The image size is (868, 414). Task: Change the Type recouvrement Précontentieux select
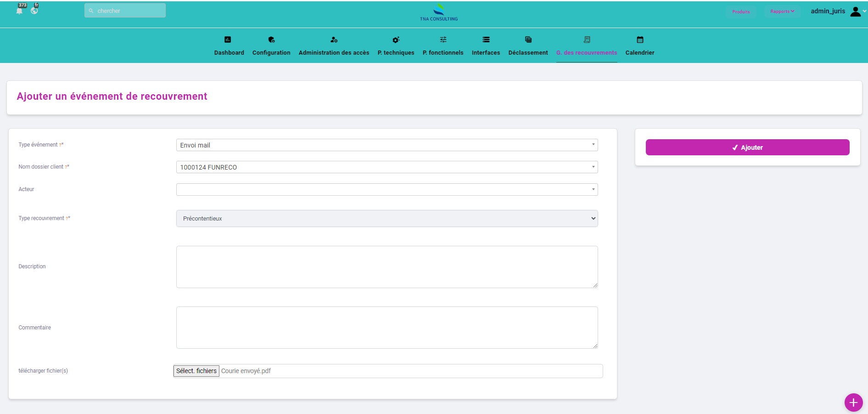click(386, 219)
